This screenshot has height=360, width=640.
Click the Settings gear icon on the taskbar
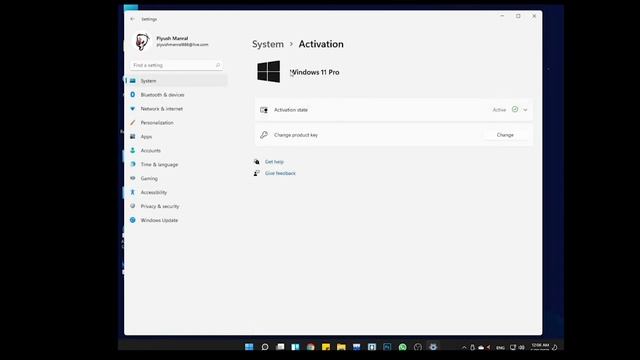pyautogui.click(x=433, y=347)
